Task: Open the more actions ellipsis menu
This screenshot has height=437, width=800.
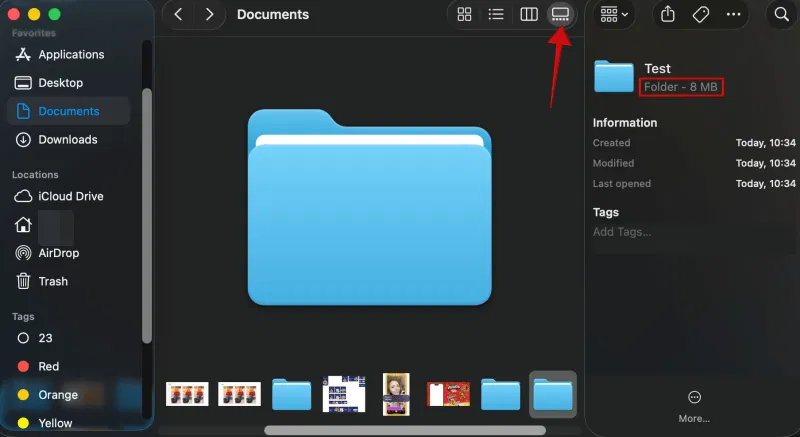Action: pos(733,14)
